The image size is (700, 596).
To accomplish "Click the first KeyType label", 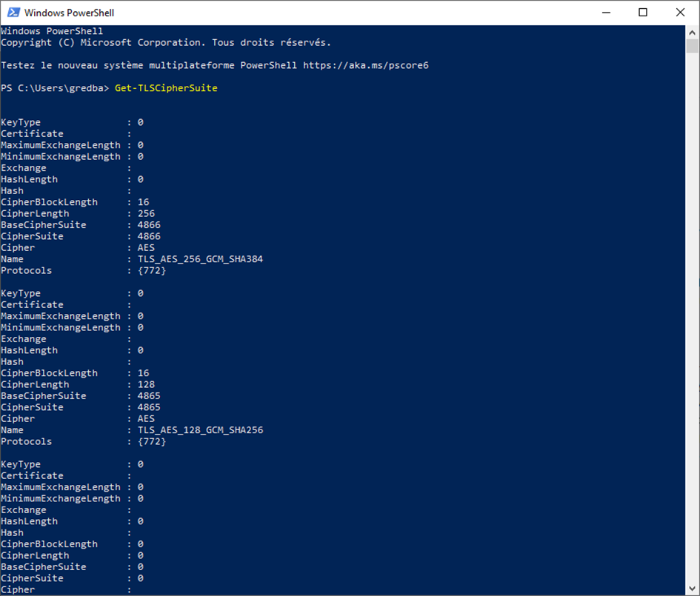I will tap(21, 122).
